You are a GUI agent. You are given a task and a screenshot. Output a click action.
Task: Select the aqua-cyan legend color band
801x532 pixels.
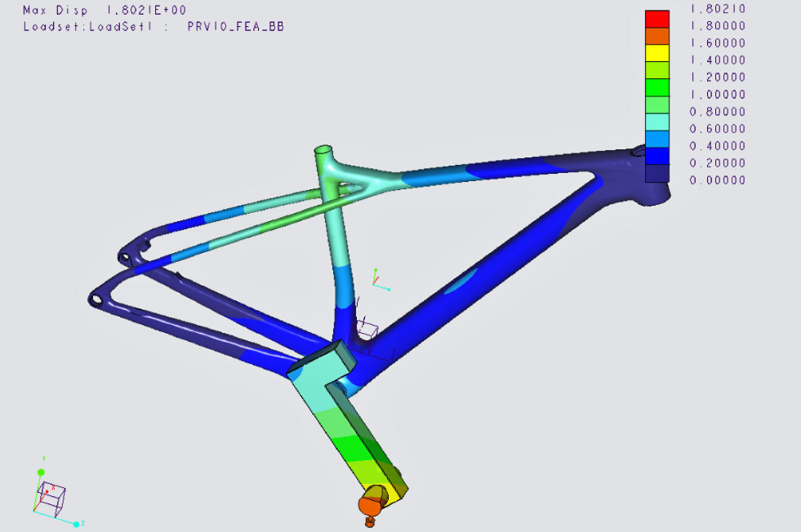[657, 122]
